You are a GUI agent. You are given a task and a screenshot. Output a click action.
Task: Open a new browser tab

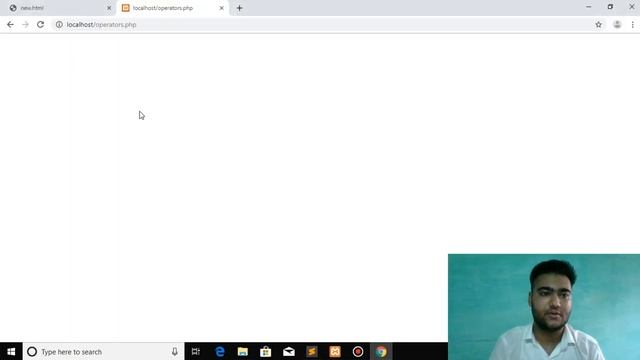[x=240, y=8]
